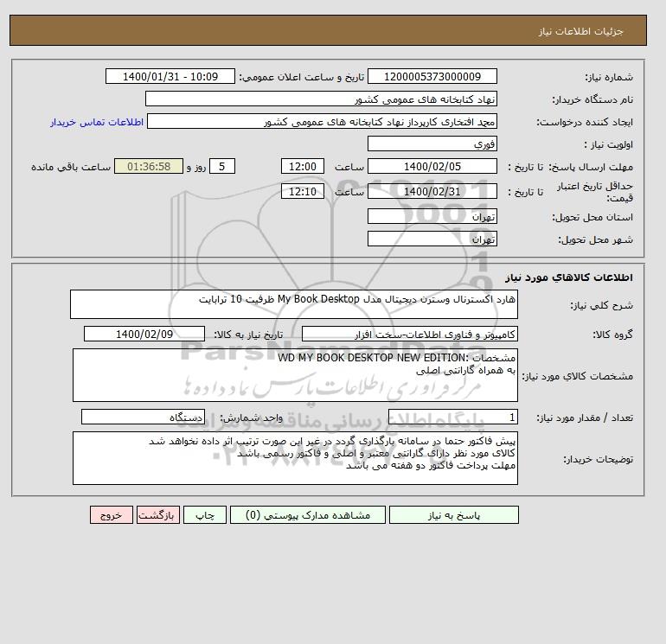Click the پاسخ به نیاز button
666x644 pixels.
tap(453, 515)
